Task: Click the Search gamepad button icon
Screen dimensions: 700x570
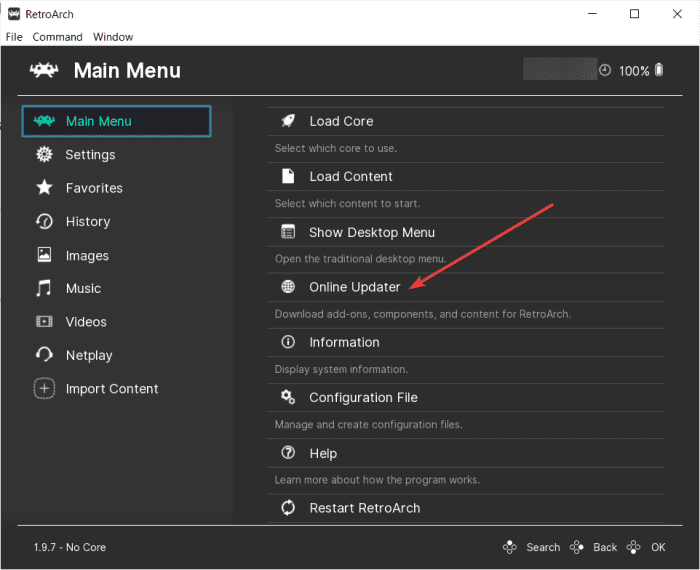Action: 509,547
